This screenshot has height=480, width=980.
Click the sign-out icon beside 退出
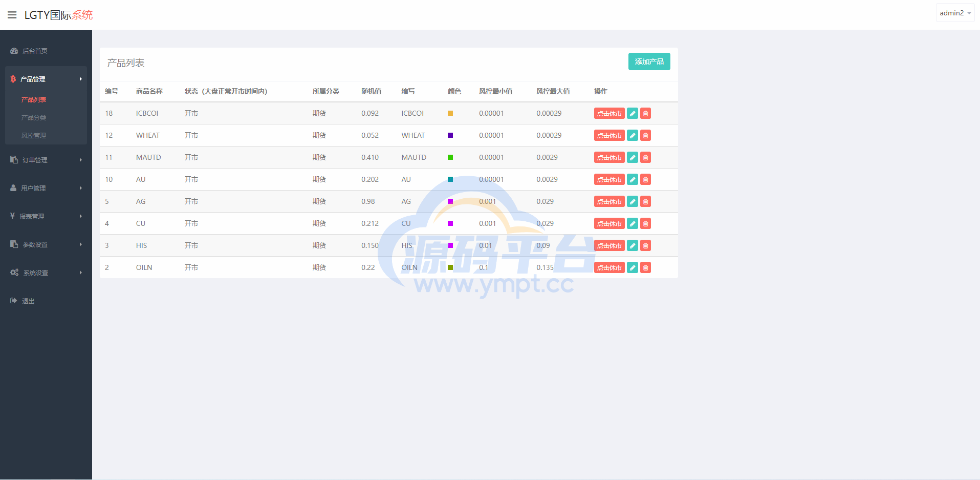pos(14,301)
